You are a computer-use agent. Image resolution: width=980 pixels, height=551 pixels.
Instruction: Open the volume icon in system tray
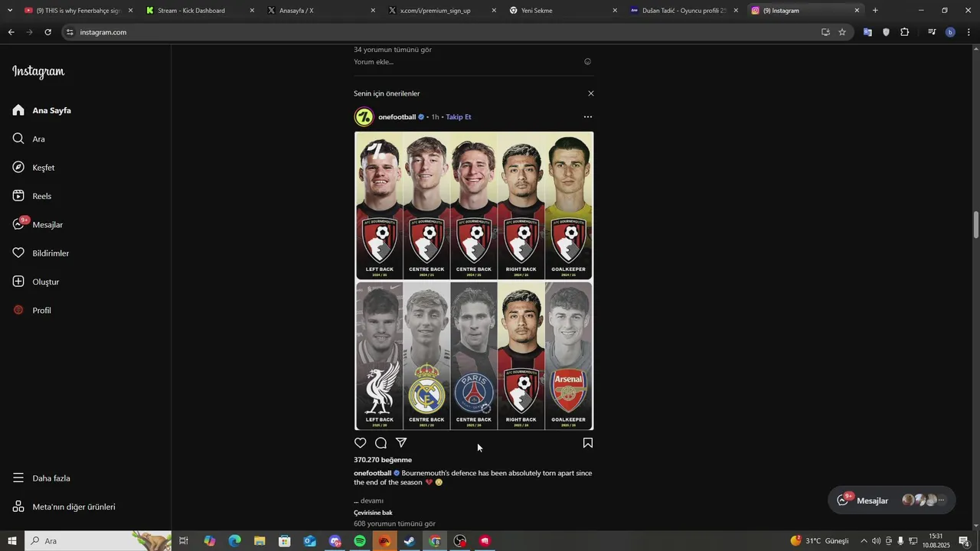point(876,541)
